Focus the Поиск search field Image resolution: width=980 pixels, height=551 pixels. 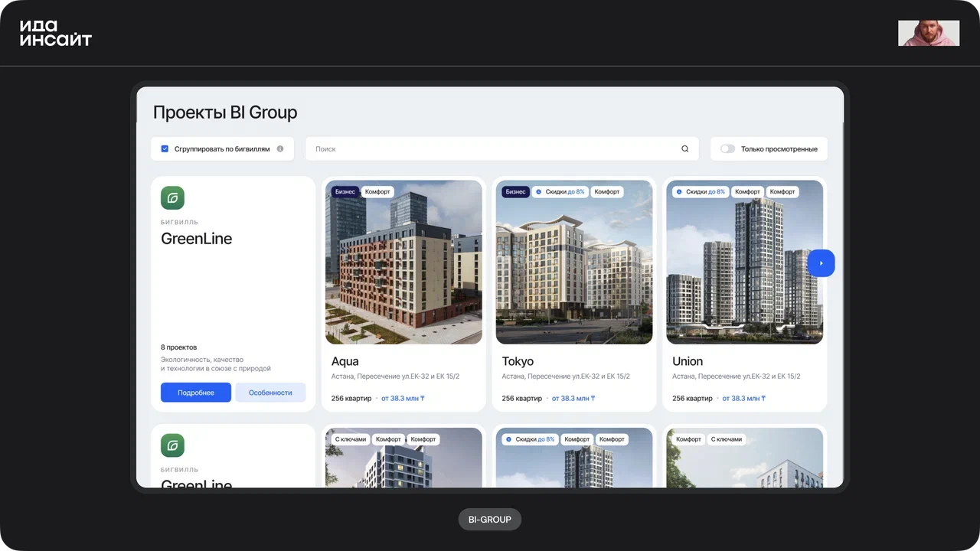click(501, 149)
